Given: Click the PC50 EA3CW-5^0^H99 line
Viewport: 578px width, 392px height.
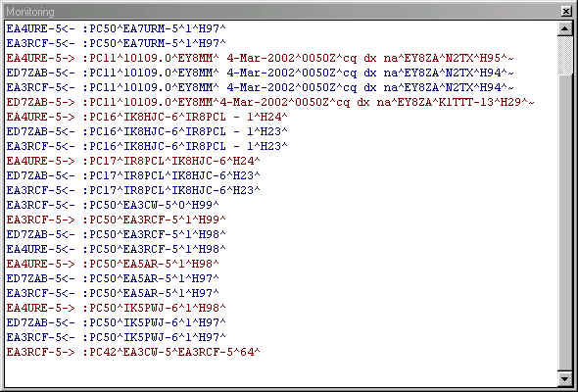Looking at the screenshot, I should click(x=113, y=205).
